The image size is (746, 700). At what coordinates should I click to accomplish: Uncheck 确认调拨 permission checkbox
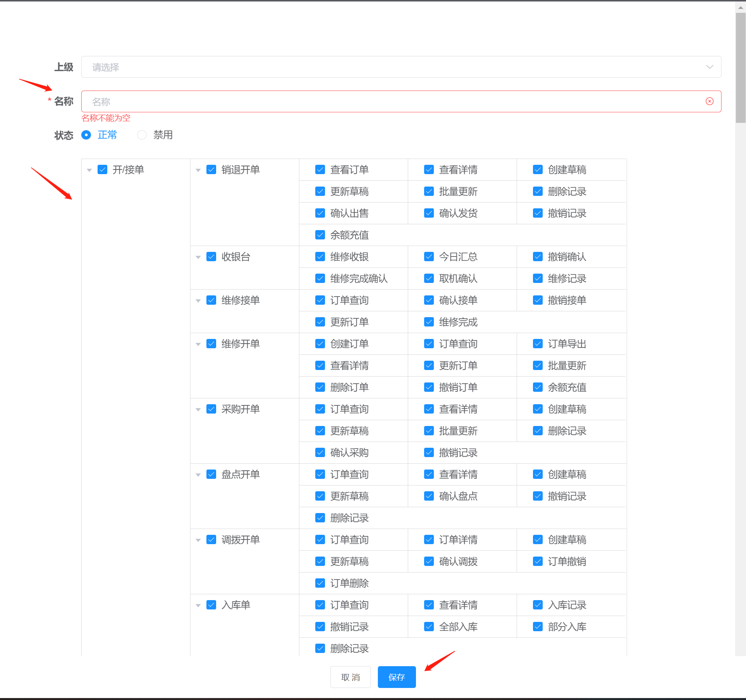(429, 561)
